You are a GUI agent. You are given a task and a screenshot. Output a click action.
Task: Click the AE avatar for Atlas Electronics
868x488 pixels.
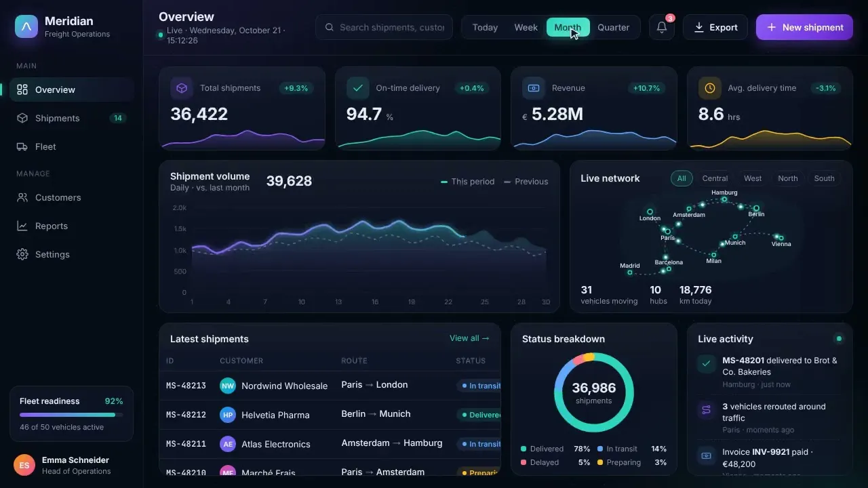[x=228, y=444]
